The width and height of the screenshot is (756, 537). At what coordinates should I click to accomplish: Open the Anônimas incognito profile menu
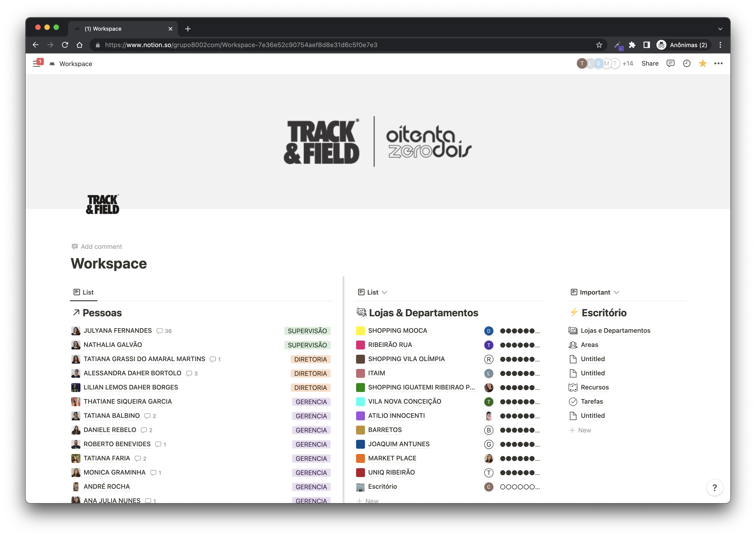[x=683, y=45]
